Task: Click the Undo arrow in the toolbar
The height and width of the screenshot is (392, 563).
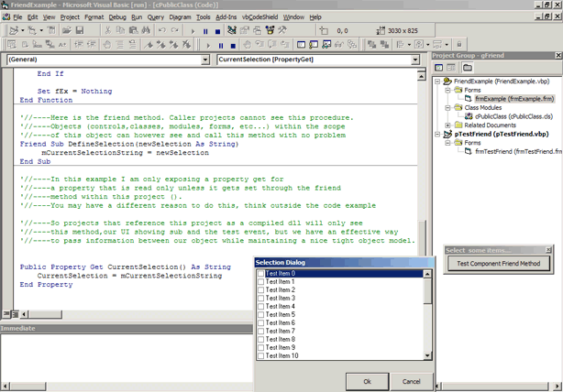Action: [161, 30]
